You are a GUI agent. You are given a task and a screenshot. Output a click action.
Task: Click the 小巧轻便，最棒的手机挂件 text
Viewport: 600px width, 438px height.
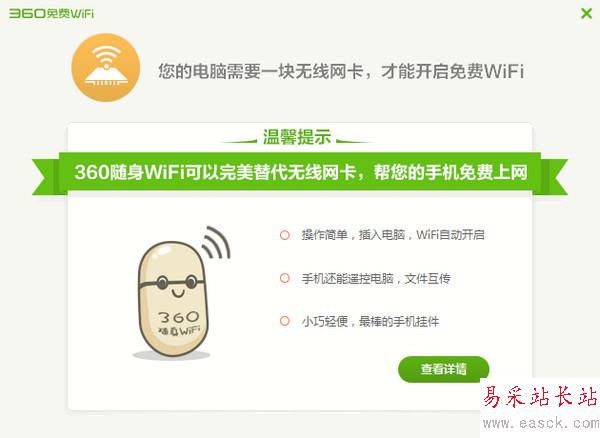point(370,321)
